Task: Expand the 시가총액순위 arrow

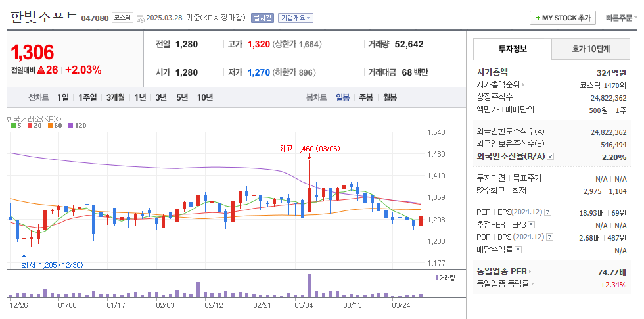Action: 524,85
